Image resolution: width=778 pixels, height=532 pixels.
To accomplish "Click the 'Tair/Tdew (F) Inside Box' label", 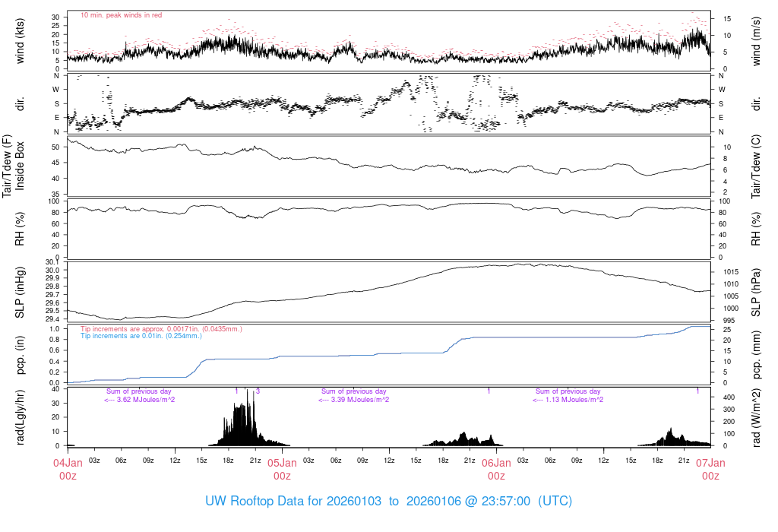I will pos(13,166).
